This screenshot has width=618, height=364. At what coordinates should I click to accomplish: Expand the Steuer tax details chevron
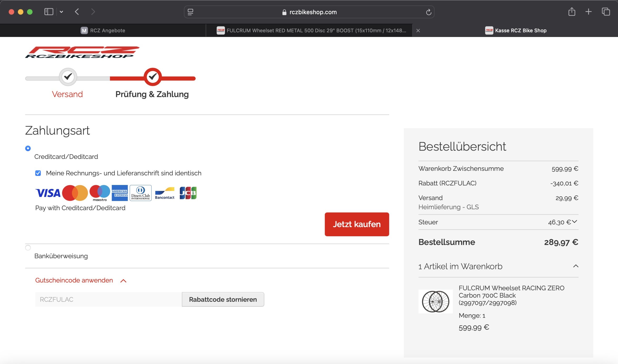(x=574, y=222)
